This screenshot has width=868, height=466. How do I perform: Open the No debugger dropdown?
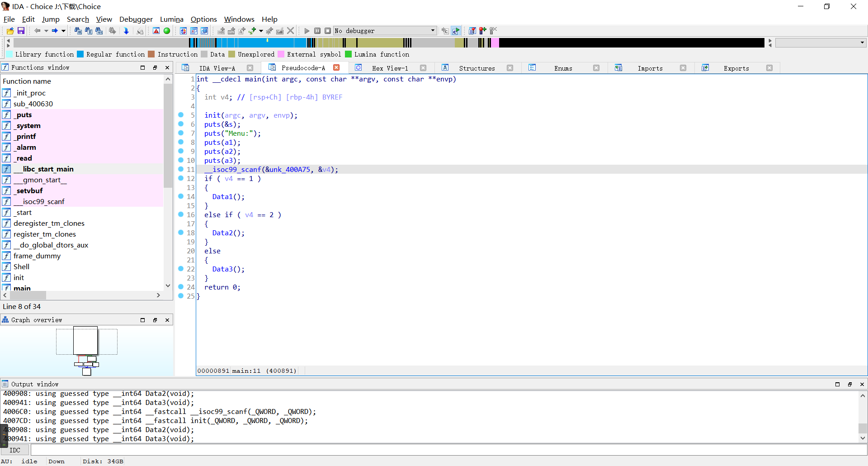(x=385, y=31)
